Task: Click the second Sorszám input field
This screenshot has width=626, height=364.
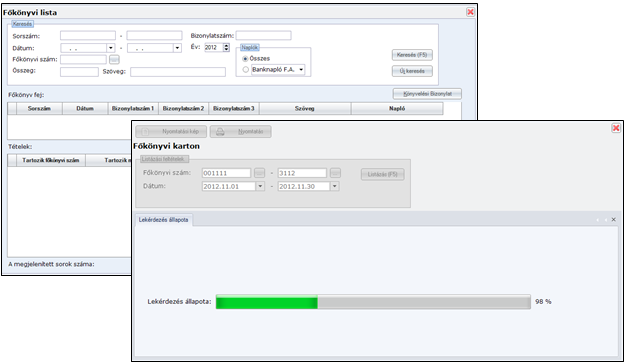Action: pyautogui.click(x=155, y=36)
